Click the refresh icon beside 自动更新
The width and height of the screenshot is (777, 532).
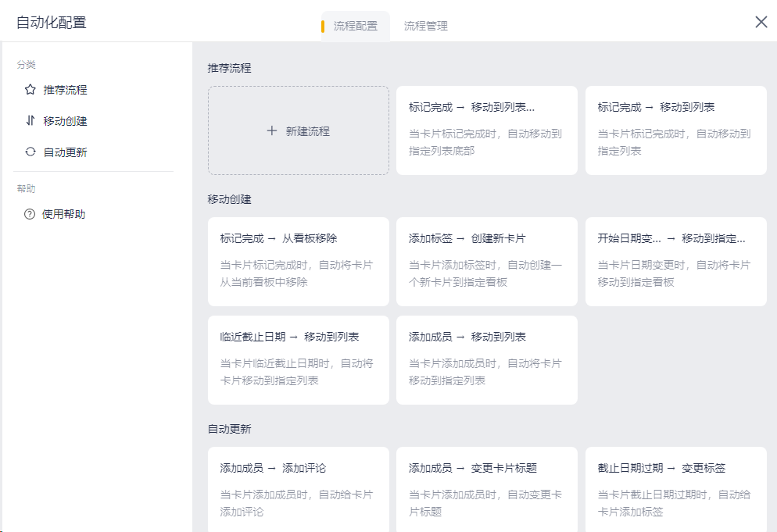(30, 152)
